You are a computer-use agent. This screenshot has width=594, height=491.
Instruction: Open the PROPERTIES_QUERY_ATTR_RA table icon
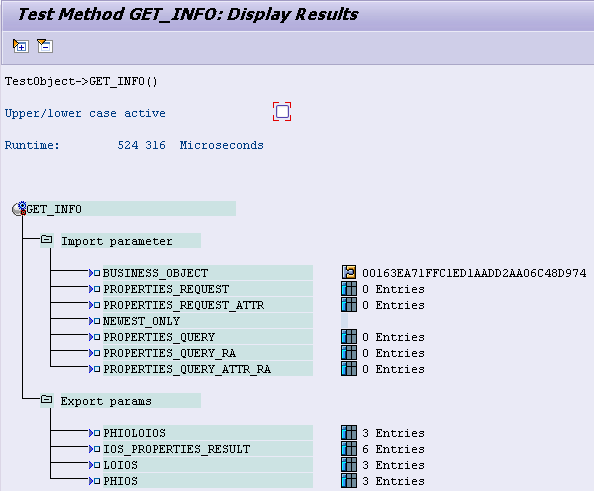tap(349, 369)
